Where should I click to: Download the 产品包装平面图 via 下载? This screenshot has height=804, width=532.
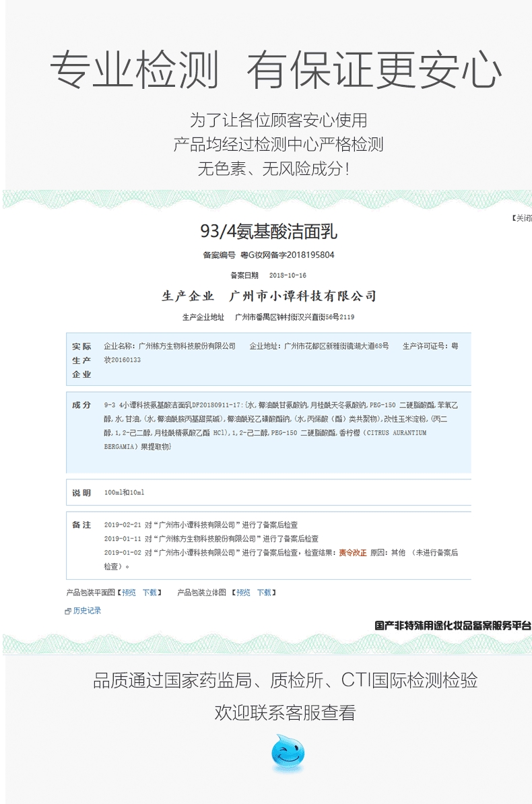149,593
